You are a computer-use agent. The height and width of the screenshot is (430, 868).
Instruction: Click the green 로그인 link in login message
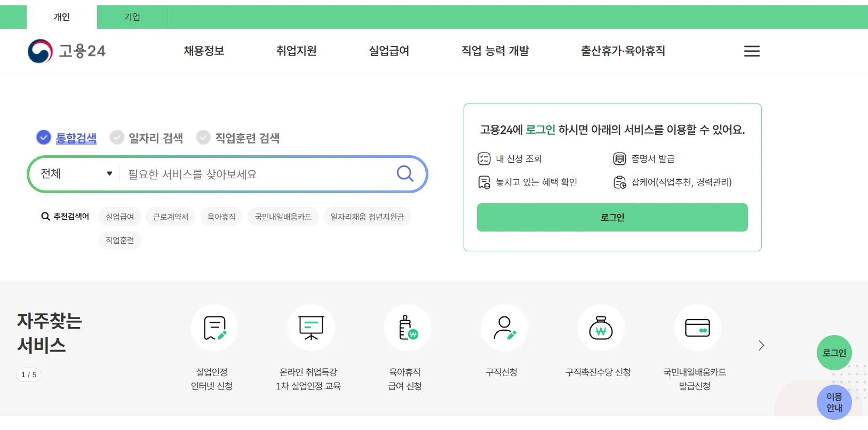[x=540, y=130]
